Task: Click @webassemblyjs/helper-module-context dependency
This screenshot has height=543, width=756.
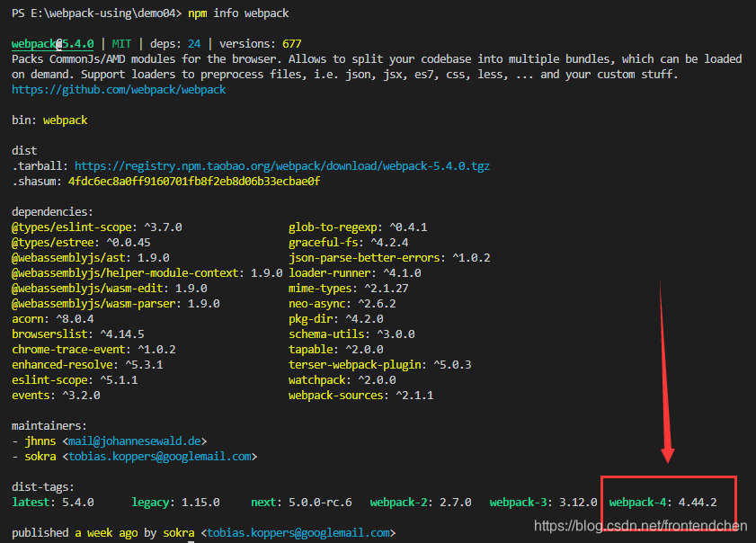Action: point(147,273)
